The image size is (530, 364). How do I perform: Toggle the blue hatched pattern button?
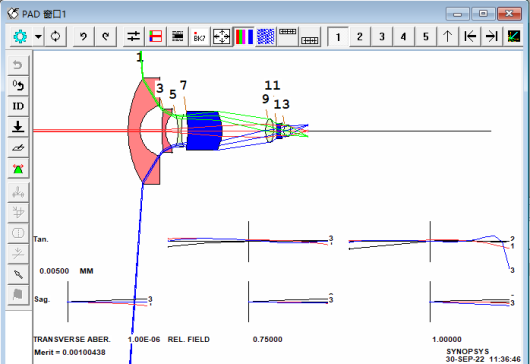(266, 36)
